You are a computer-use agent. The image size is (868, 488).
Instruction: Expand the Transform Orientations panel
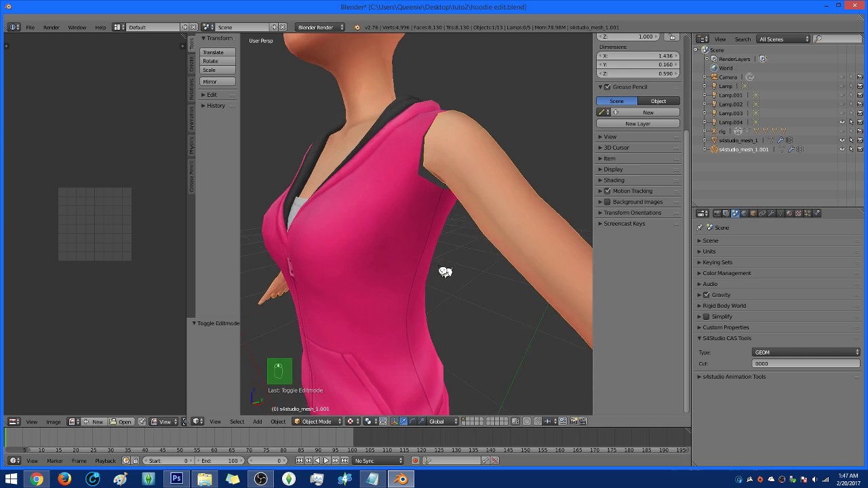coord(633,213)
